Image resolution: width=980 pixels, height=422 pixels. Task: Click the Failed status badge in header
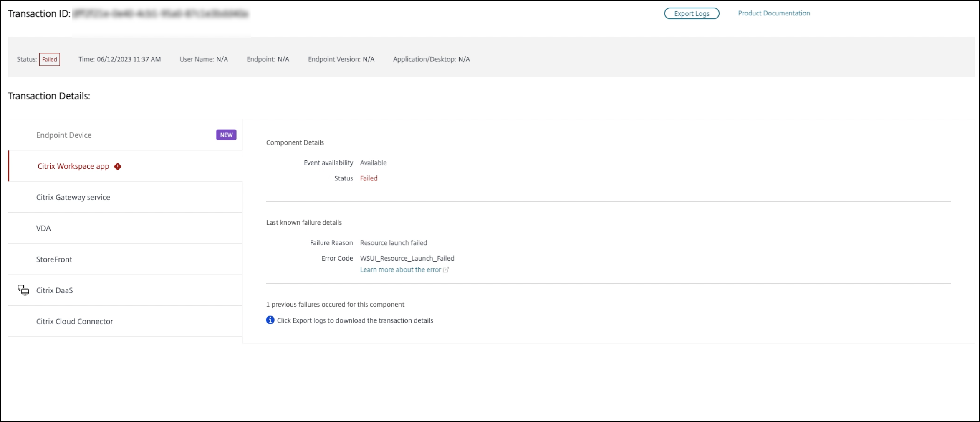(x=50, y=59)
